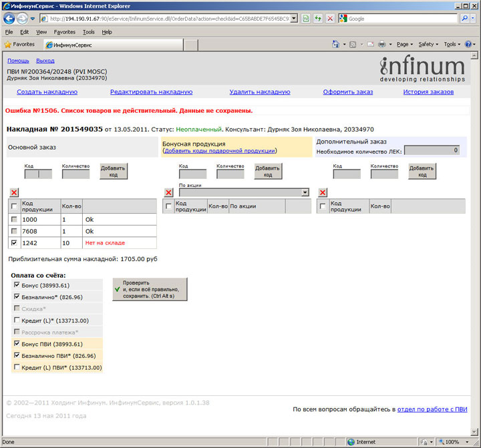Viewport: 481px width, 448px height.
Task: Open the Safety command bar menu
Action: [428, 45]
